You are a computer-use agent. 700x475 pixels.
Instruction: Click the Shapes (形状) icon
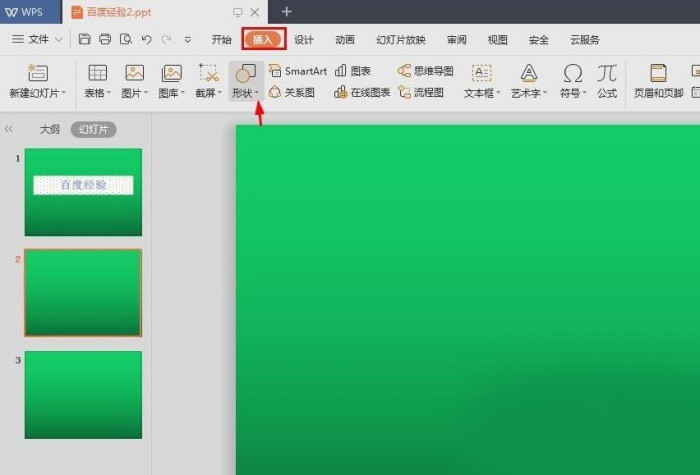[x=243, y=74]
